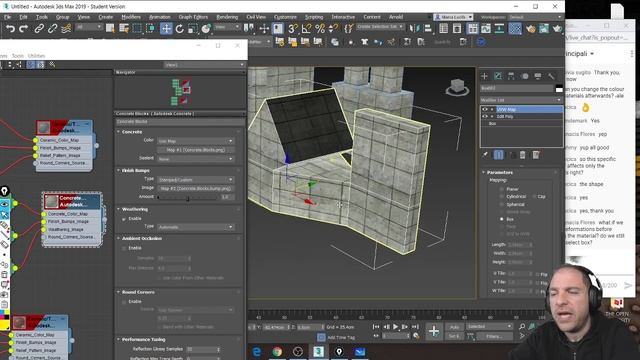Enable the Cap checkbox beside Cylindrical
The height and width of the screenshot is (360, 640).
534,197
